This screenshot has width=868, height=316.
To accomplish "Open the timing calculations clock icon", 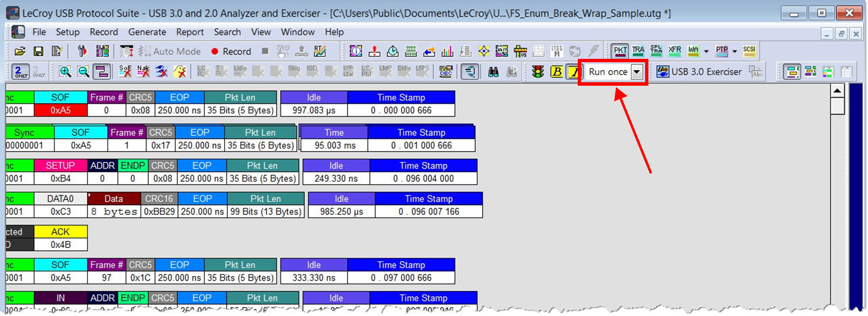I will click(393, 51).
